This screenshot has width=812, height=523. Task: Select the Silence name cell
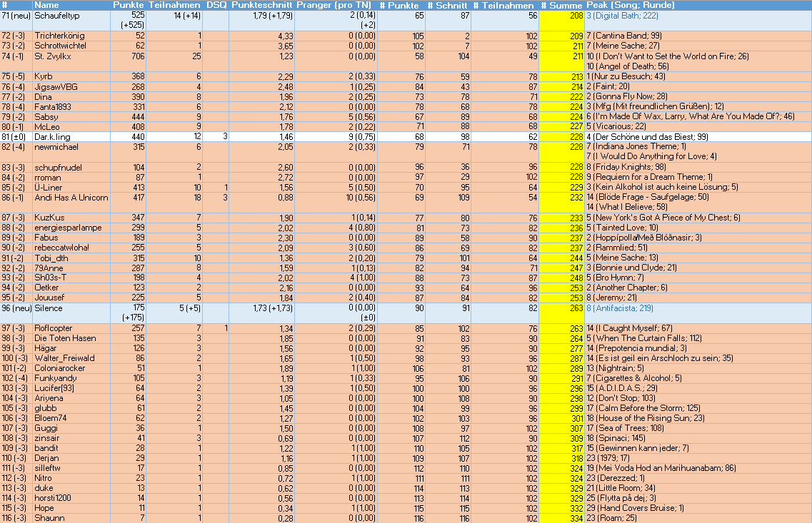[x=48, y=308]
